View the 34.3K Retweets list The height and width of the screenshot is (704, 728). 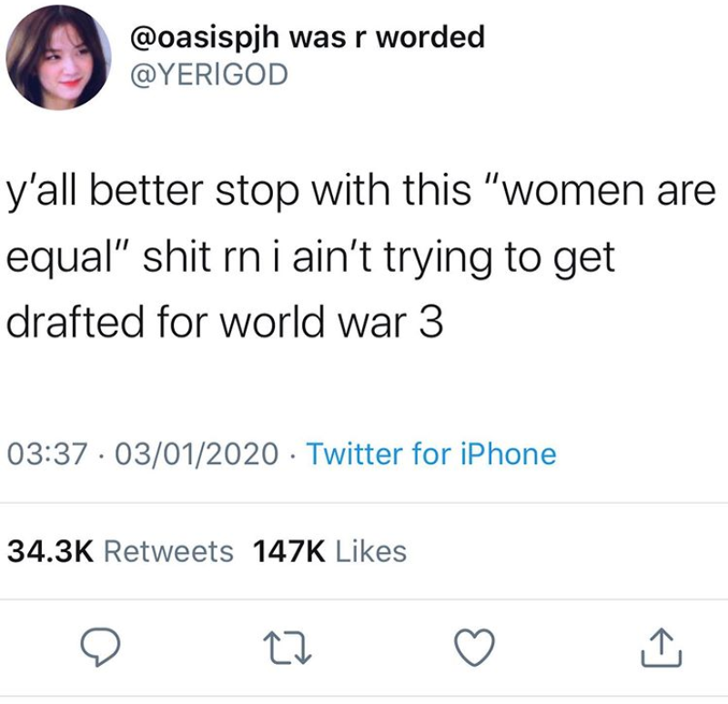[120, 551]
